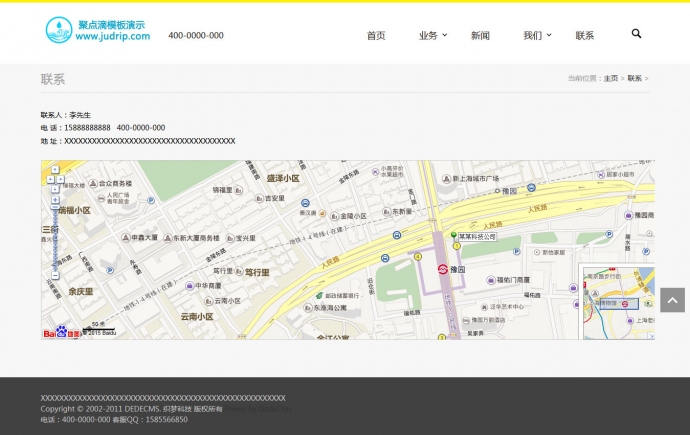Viewport: 690px width, 435px height.
Task: Click the 端福小区 map label
Action: [x=74, y=211]
